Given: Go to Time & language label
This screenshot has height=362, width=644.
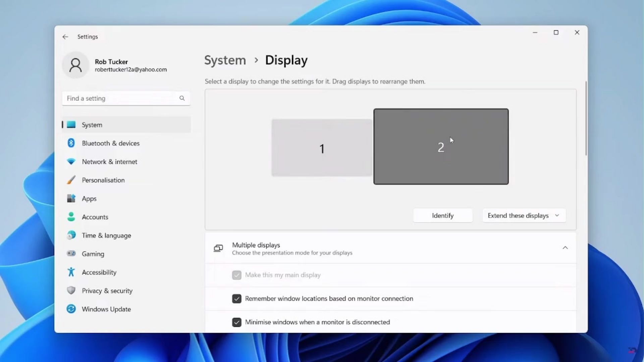Looking at the screenshot, I should (x=106, y=236).
